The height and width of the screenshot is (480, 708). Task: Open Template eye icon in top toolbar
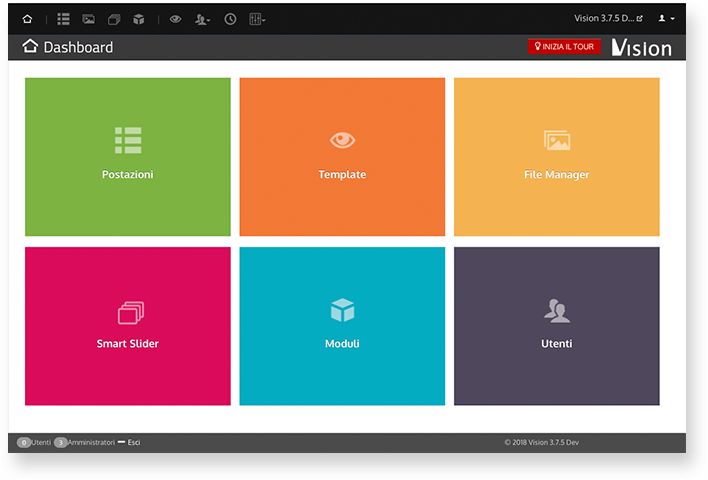[175, 19]
